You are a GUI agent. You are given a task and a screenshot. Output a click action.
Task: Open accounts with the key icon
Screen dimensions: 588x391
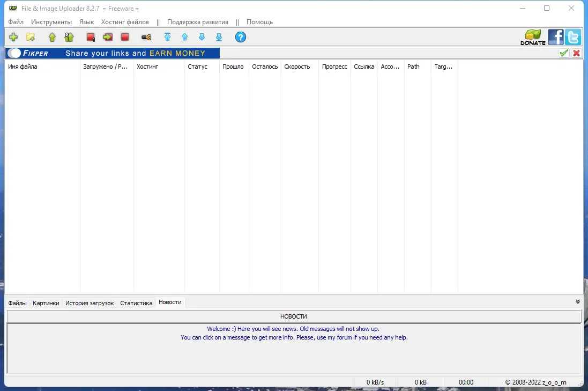coord(146,37)
